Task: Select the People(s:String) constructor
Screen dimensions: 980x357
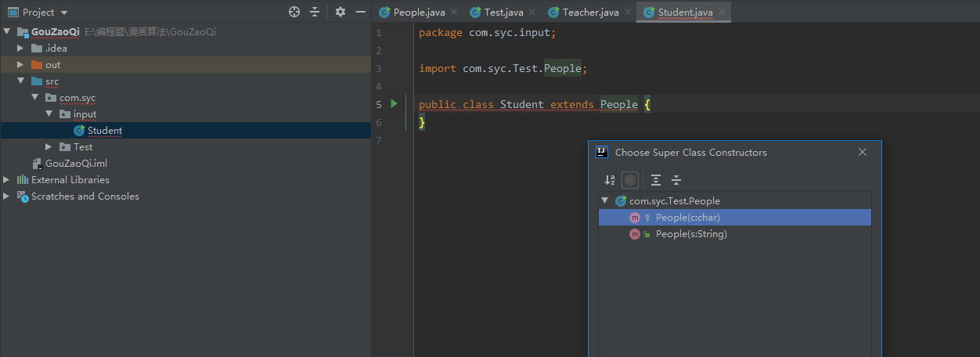Action: pyautogui.click(x=691, y=234)
